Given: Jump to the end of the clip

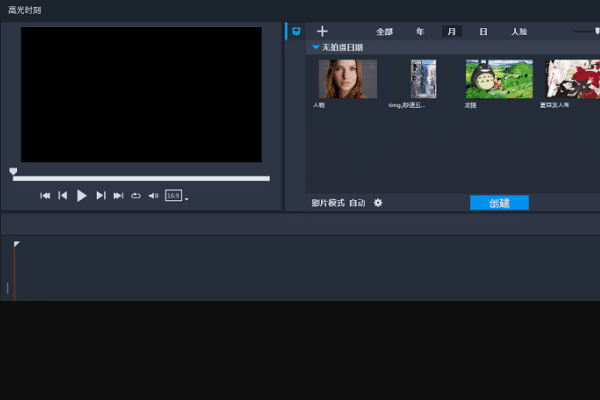Looking at the screenshot, I should coord(118,196).
